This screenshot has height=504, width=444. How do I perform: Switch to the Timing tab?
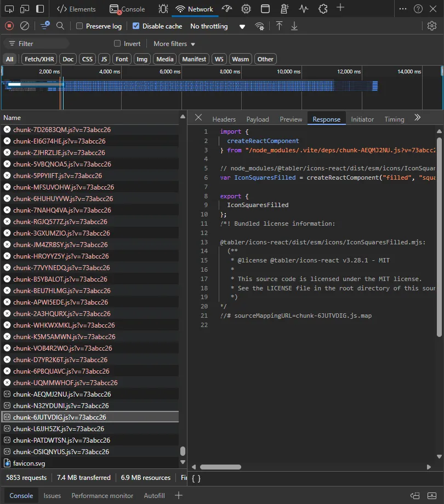pyautogui.click(x=394, y=119)
